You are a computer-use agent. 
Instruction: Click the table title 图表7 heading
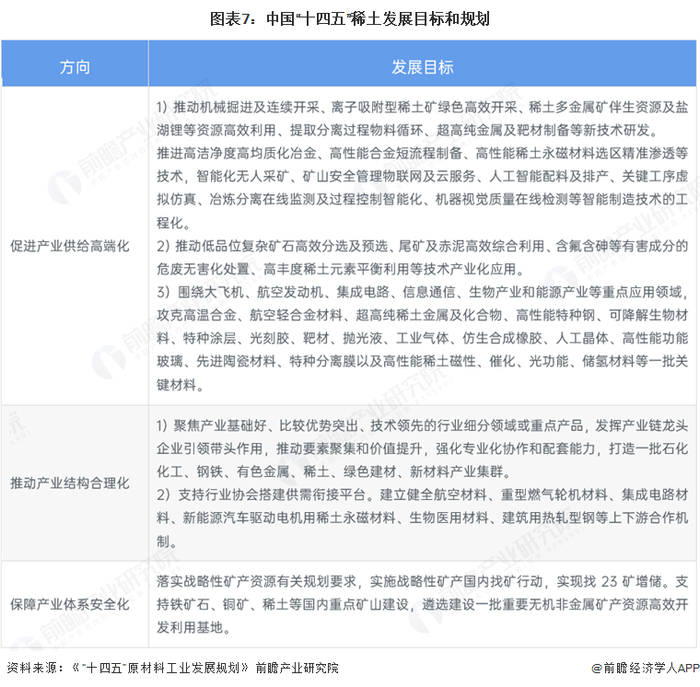350,19
